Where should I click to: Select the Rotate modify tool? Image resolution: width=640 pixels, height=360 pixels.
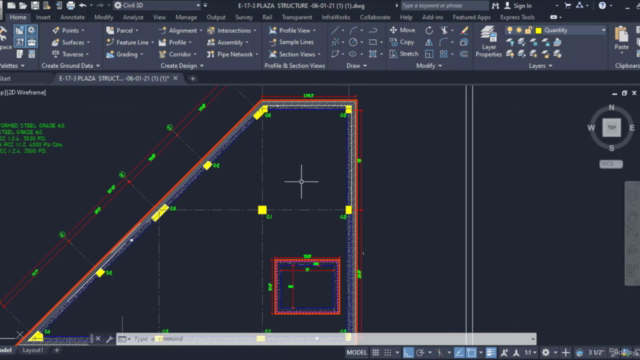(x=429, y=30)
